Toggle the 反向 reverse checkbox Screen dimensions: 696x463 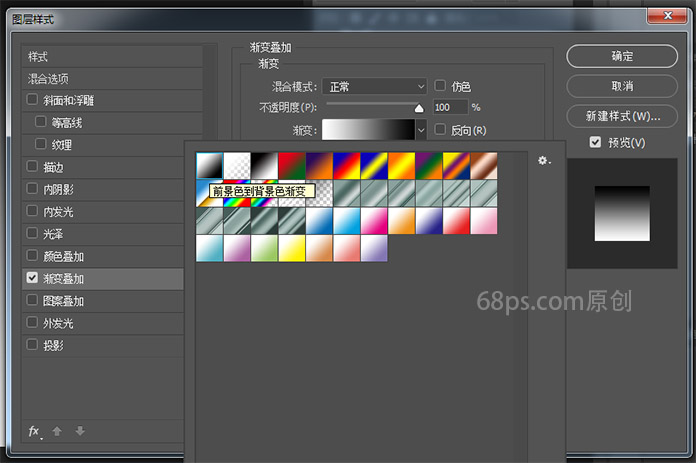tap(440, 130)
